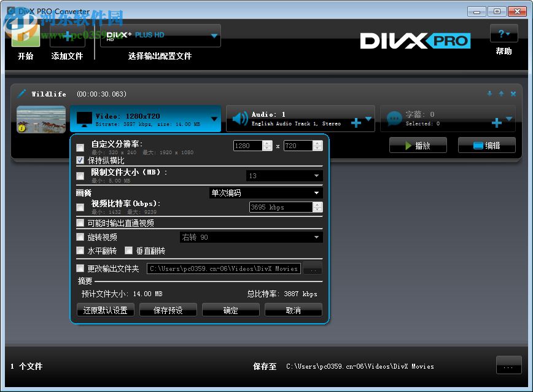Click the 播放 play button
533x392 pixels.
coord(418,145)
